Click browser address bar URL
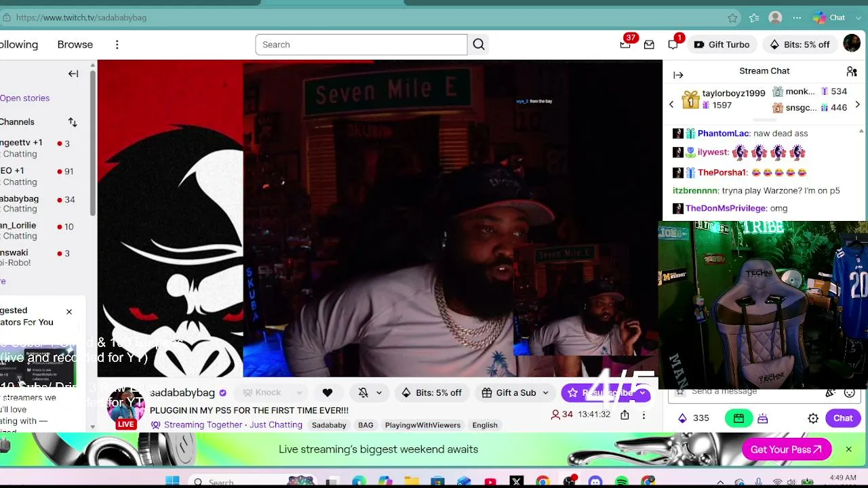 point(81,18)
